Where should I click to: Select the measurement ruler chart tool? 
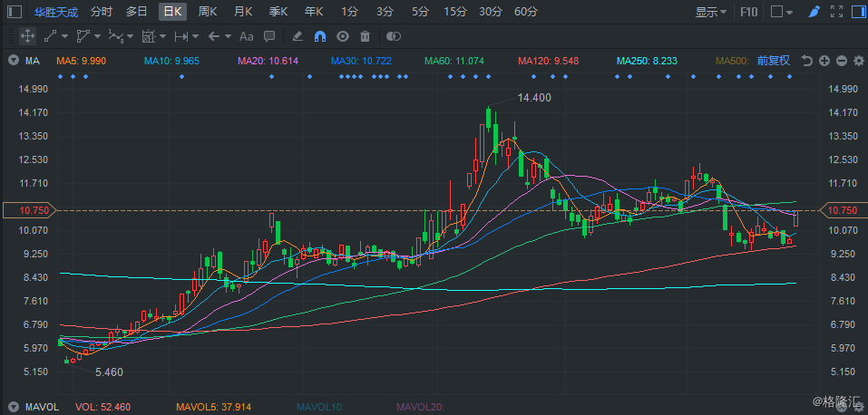pyautogui.click(x=148, y=36)
